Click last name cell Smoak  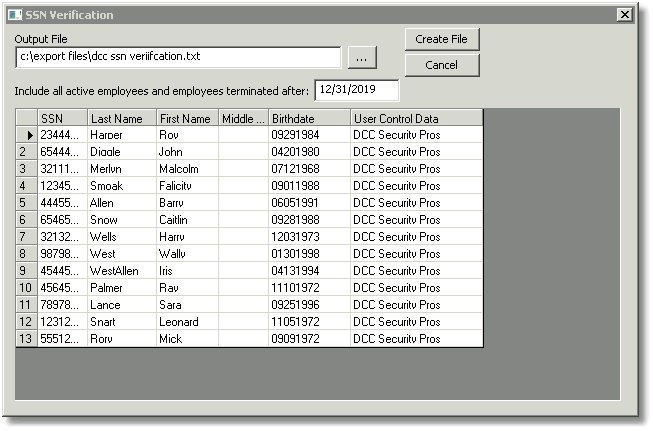point(122,186)
